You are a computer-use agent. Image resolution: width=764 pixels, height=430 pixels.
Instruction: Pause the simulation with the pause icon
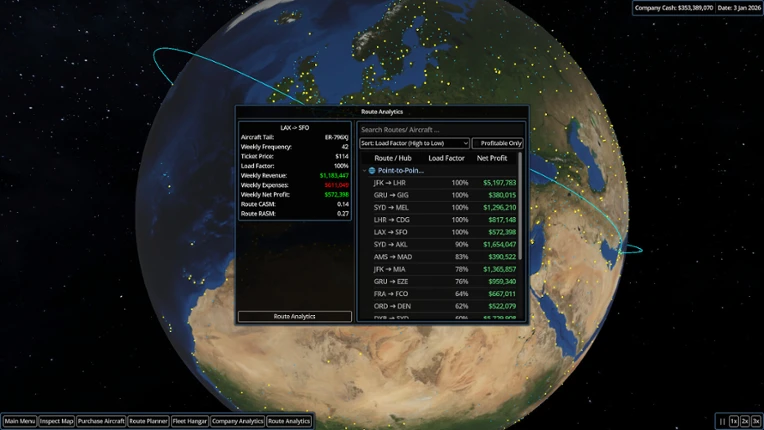[x=723, y=421]
